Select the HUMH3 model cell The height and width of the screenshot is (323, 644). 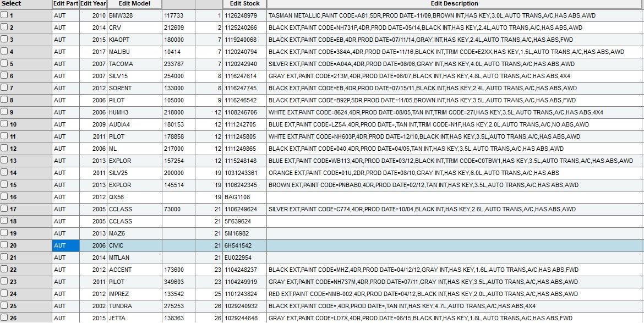point(134,112)
